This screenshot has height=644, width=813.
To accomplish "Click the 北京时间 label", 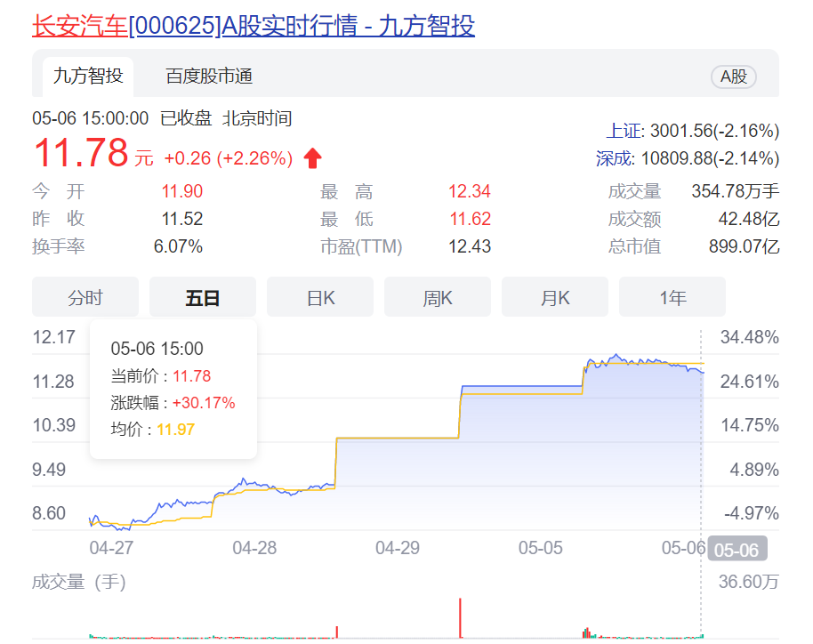I will (x=257, y=118).
